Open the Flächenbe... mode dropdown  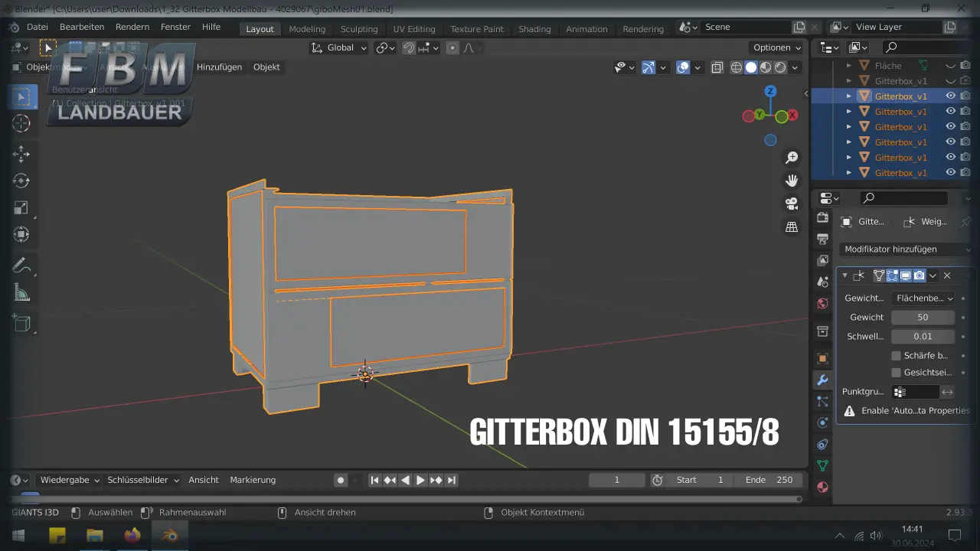pyautogui.click(x=923, y=298)
